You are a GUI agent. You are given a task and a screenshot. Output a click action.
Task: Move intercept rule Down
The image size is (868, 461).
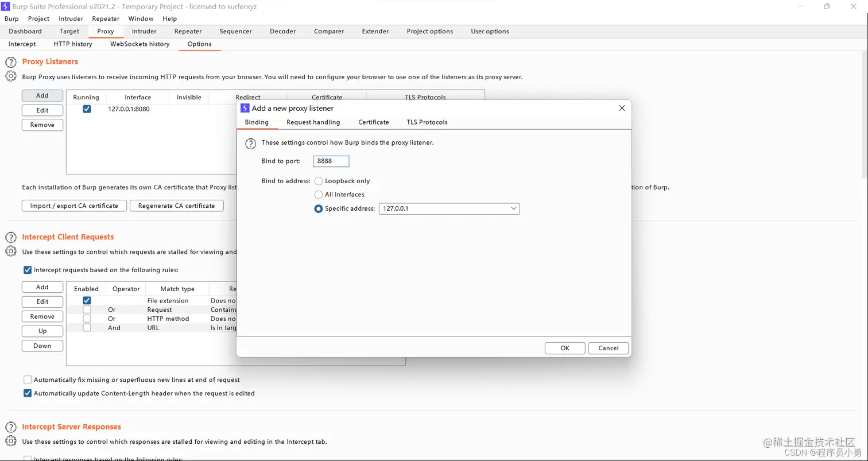coord(42,346)
